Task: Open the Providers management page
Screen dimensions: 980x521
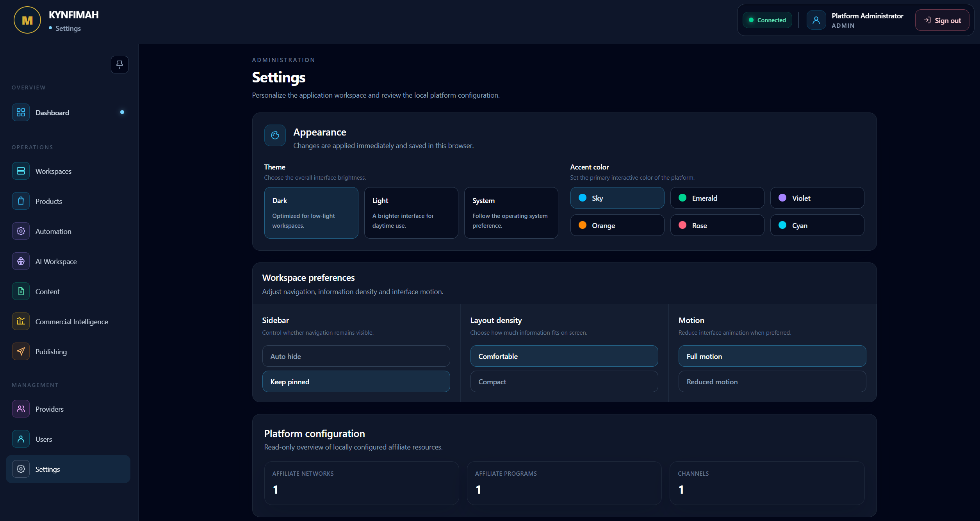Action: 68,409
